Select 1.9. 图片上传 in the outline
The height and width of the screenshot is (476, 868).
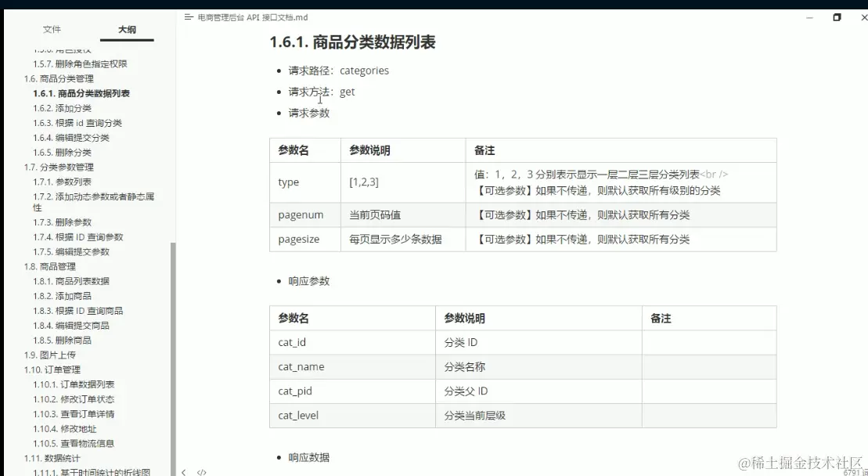(x=49, y=355)
